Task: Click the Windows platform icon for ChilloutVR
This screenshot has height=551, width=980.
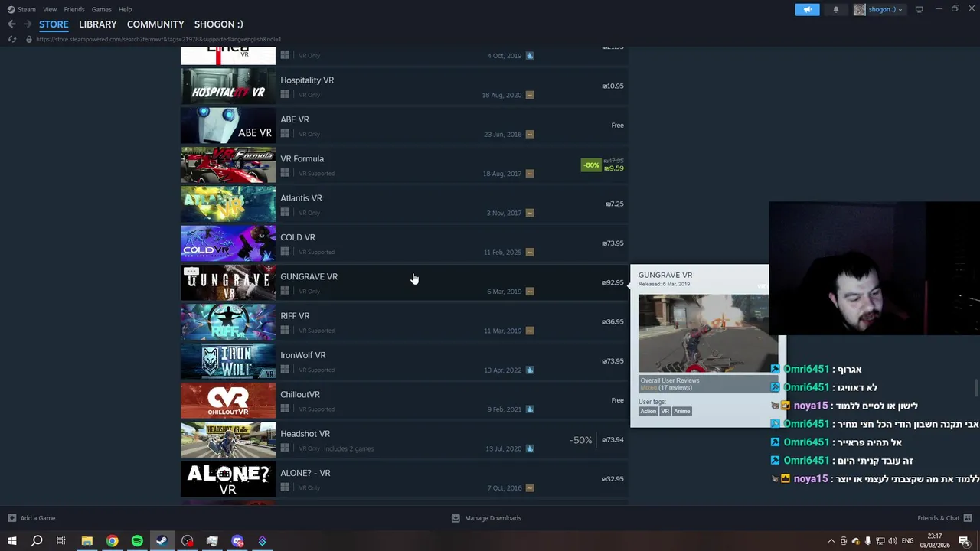Action: pyautogui.click(x=285, y=409)
